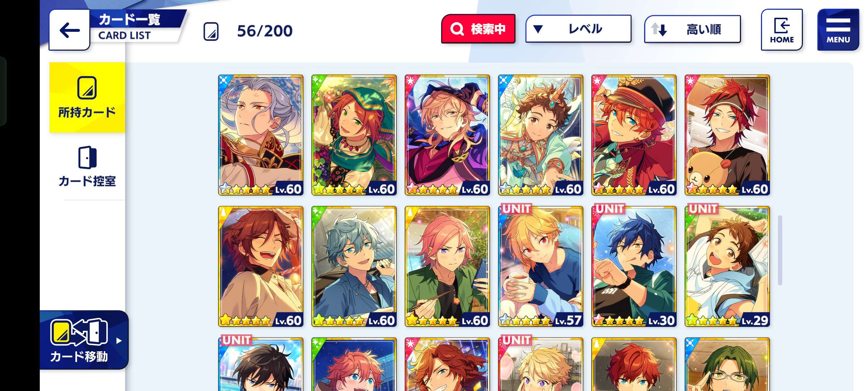This screenshot has height=391, width=868.
Task: Expand the レベル sort criteria dropdown
Action: [578, 29]
